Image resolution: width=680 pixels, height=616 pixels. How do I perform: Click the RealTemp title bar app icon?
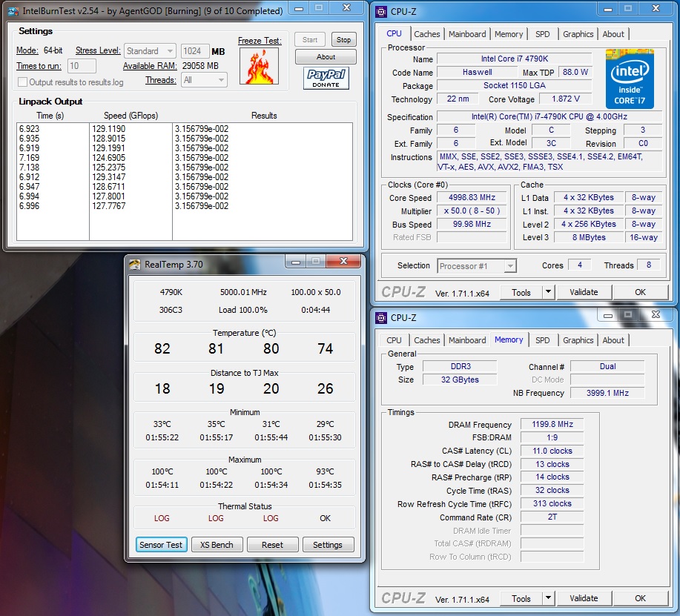(135, 265)
